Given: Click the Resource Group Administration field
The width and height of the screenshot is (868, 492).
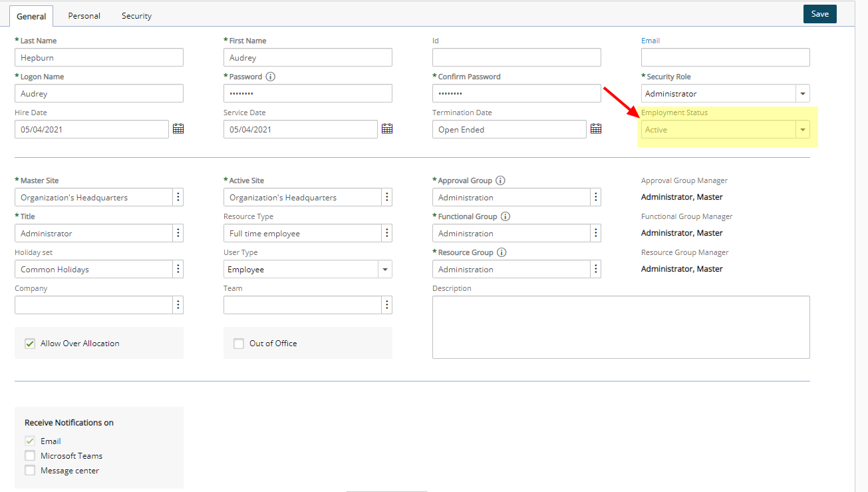Looking at the screenshot, I should 511,270.
